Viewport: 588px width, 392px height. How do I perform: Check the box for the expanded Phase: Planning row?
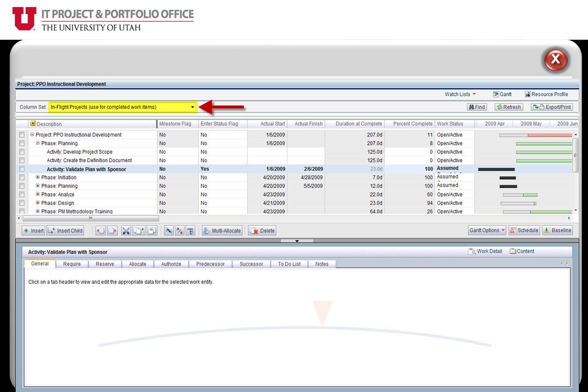coord(22,143)
